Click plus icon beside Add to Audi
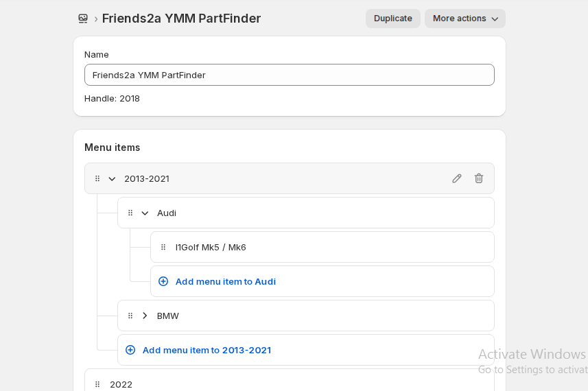The width and height of the screenshot is (588, 391). pos(163,281)
